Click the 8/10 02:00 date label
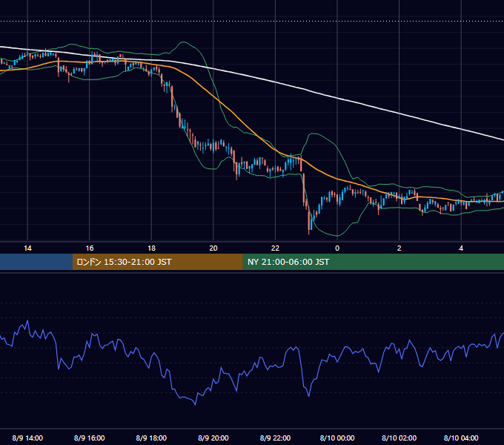The width and height of the screenshot is (504, 445). (x=399, y=438)
